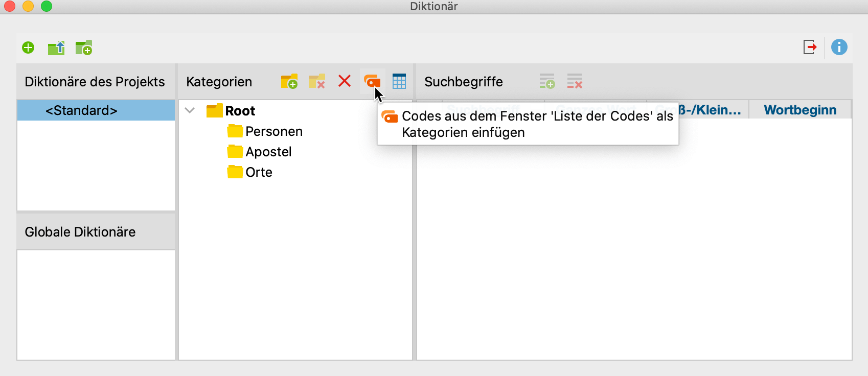868x376 pixels.
Task: Click the red X delete icon
Action: [345, 81]
